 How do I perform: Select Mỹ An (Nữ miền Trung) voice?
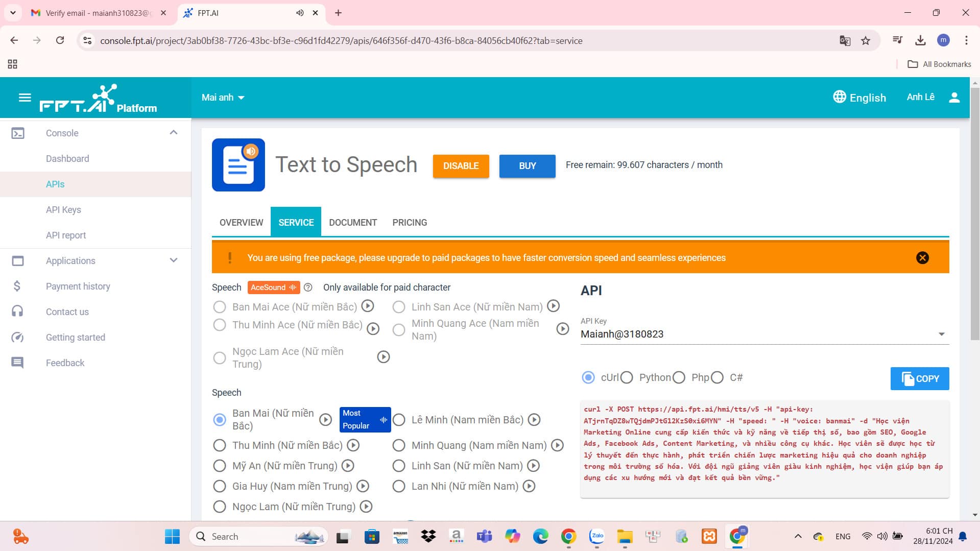[220, 466]
